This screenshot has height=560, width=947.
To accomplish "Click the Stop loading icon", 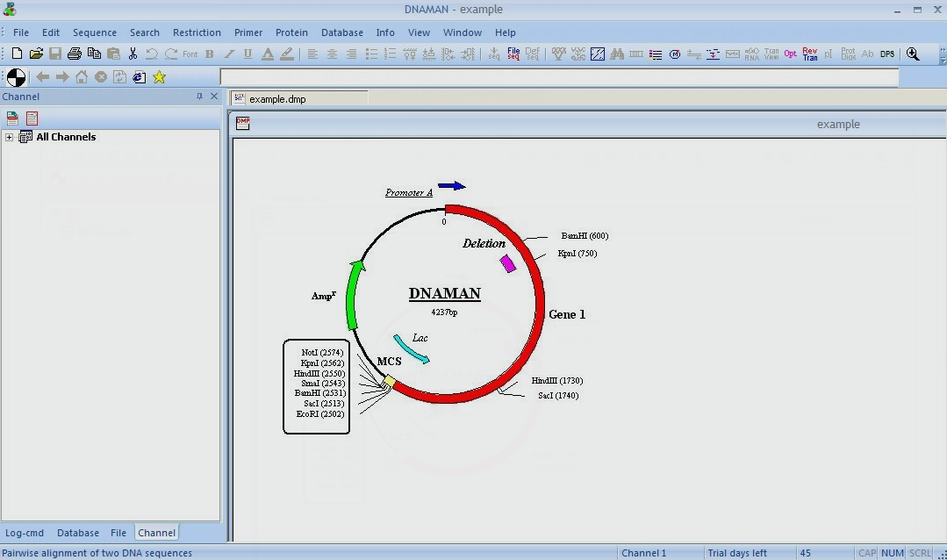I will (x=101, y=76).
